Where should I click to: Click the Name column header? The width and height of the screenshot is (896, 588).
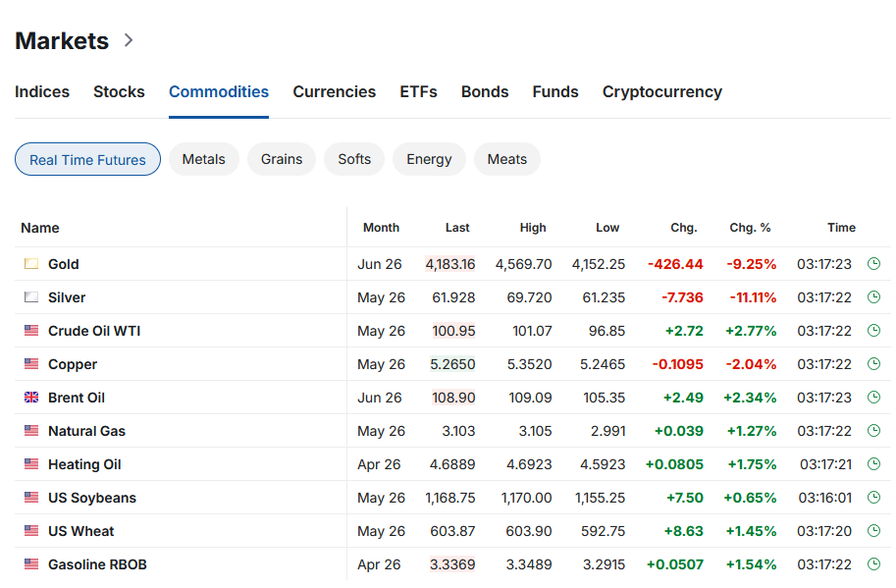click(40, 228)
